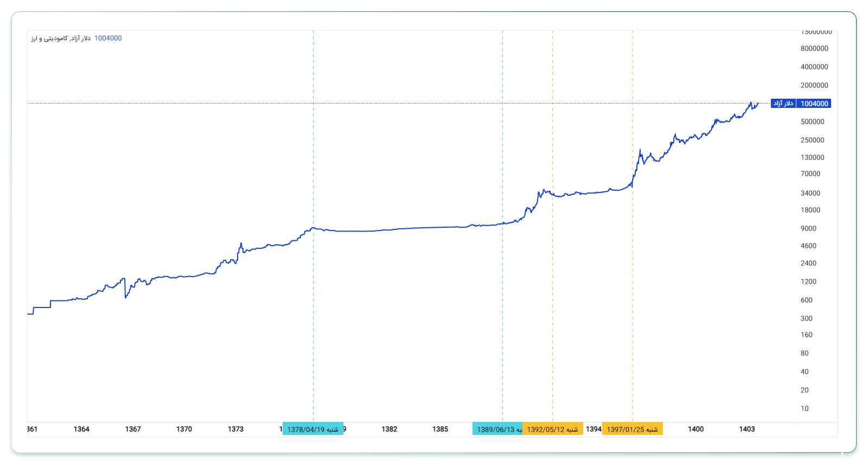Click the 1392/05/12 date marker label

click(x=553, y=429)
